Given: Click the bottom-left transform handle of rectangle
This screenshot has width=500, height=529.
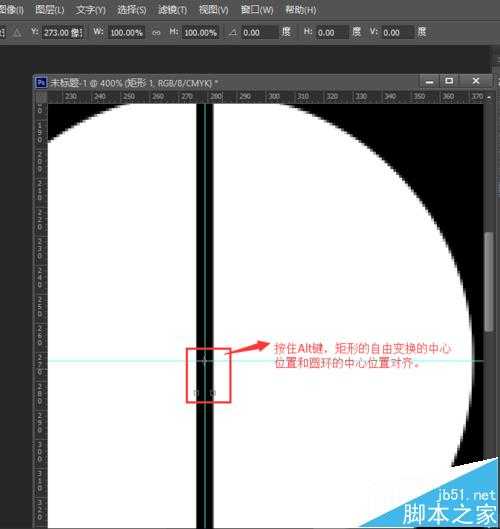Looking at the screenshot, I should tap(197, 393).
